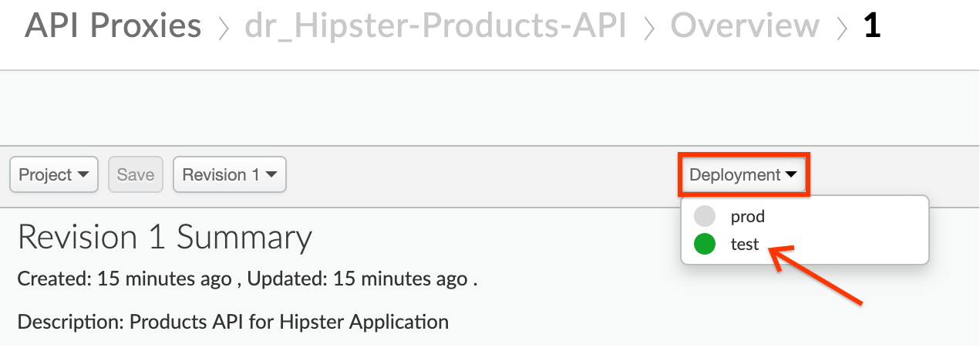The width and height of the screenshot is (980, 348).
Task: Go to API Proxies breadcrumb
Action: pyautogui.click(x=113, y=26)
